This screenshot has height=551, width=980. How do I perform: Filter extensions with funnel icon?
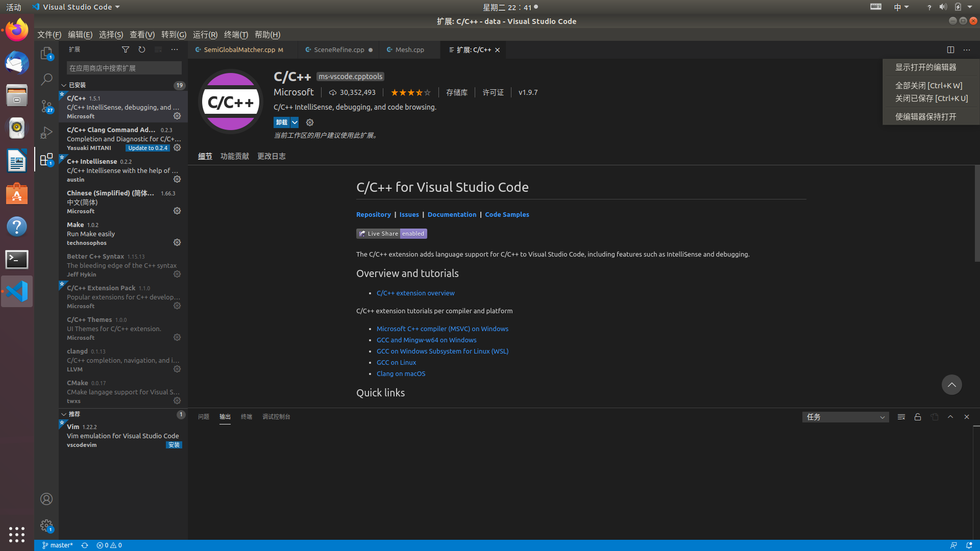coord(126,49)
